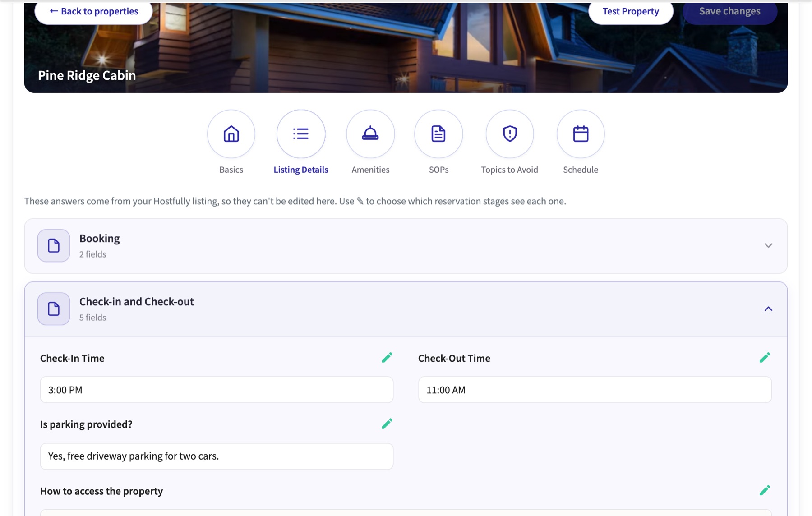The image size is (812, 516).
Task: Click the Test Property button
Action: pos(631,11)
